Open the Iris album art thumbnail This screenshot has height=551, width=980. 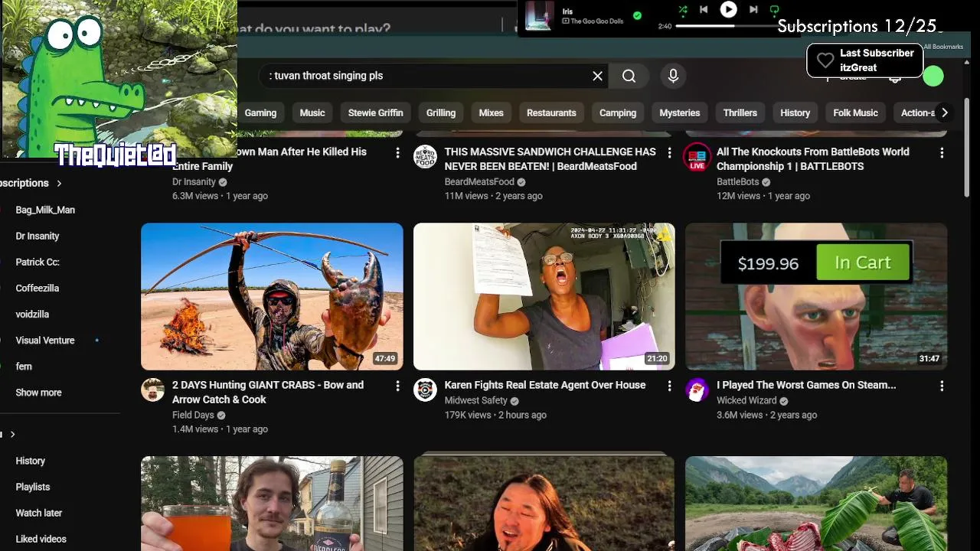(x=539, y=16)
